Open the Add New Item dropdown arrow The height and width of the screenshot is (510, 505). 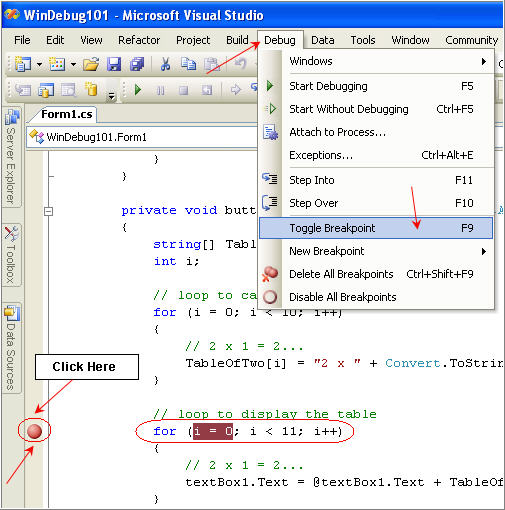coord(73,64)
